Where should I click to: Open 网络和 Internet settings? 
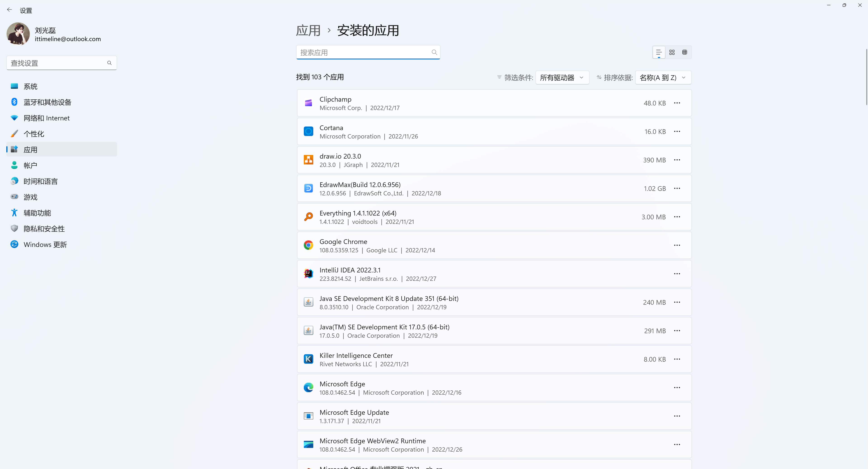62,118
